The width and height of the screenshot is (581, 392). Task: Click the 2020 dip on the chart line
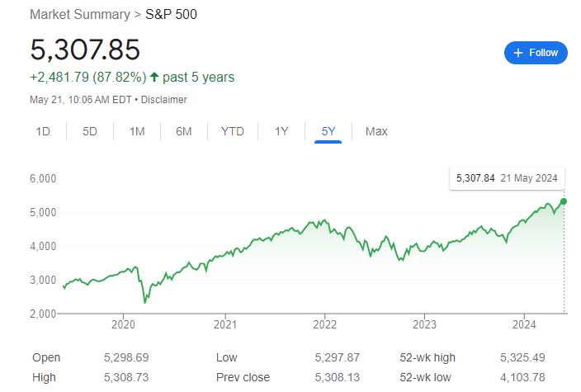[145, 301]
